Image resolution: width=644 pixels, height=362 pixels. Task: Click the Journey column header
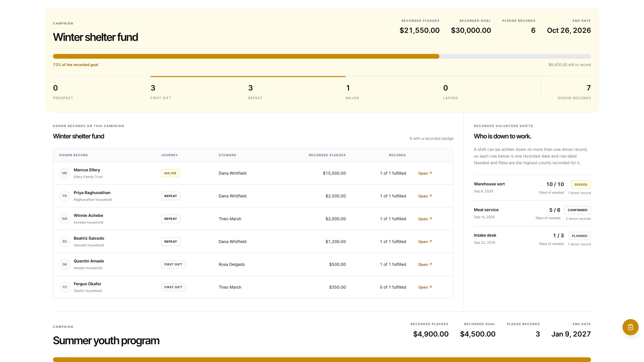click(169, 155)
